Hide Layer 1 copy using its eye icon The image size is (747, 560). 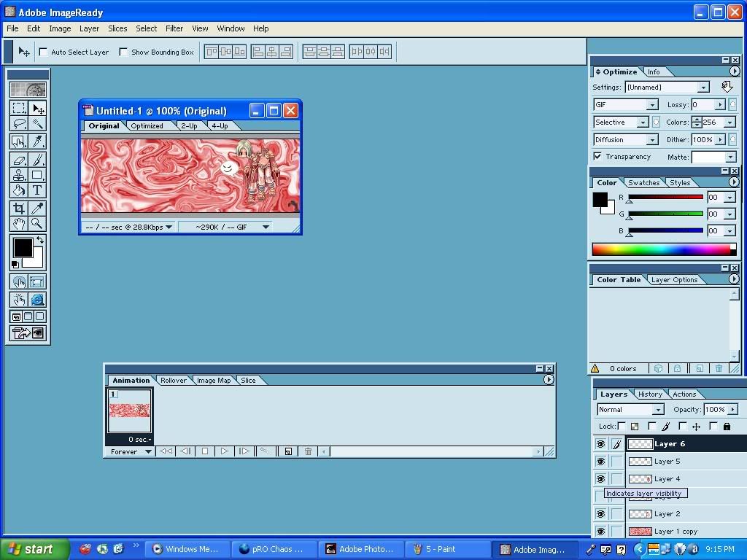point(600,532)
